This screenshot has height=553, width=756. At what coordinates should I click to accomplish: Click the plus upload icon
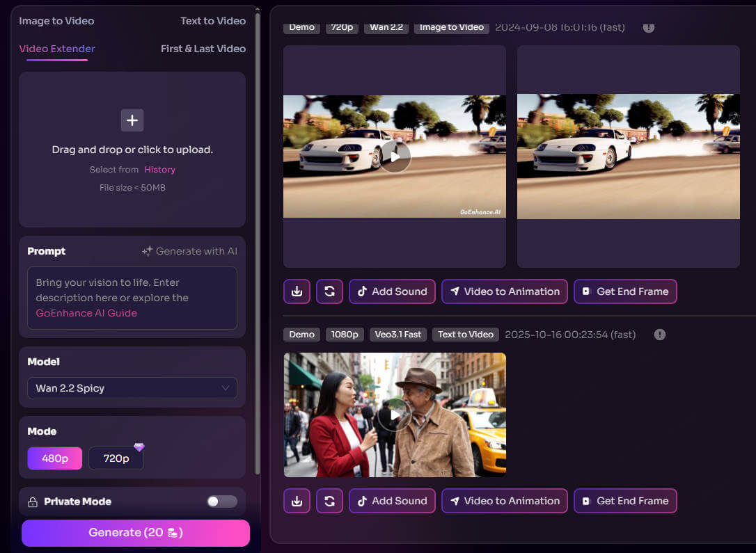pyautogui.click(x=132, y=120)
